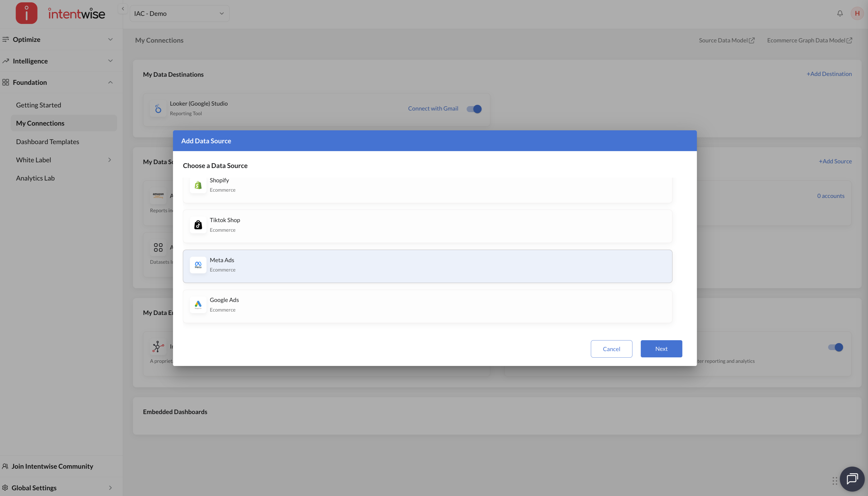This screenshot has height=496, width=868.
Task: Click the Shopify logo icon
Action: click(x=198, y=185)
